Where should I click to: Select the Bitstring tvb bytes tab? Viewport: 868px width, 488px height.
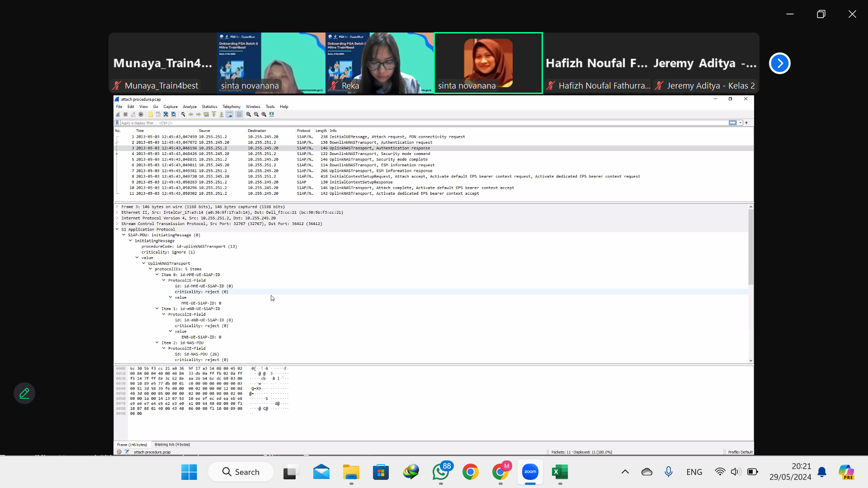[x=172, y=445]
